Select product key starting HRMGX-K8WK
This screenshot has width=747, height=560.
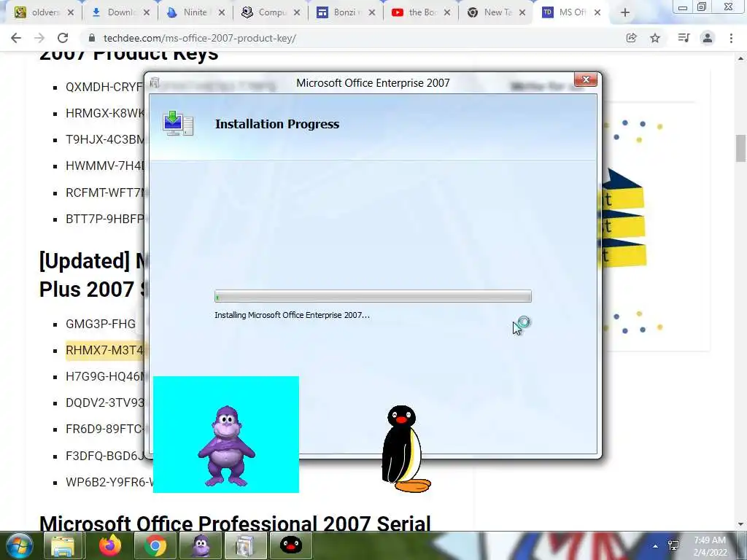(x=105, y=113)
